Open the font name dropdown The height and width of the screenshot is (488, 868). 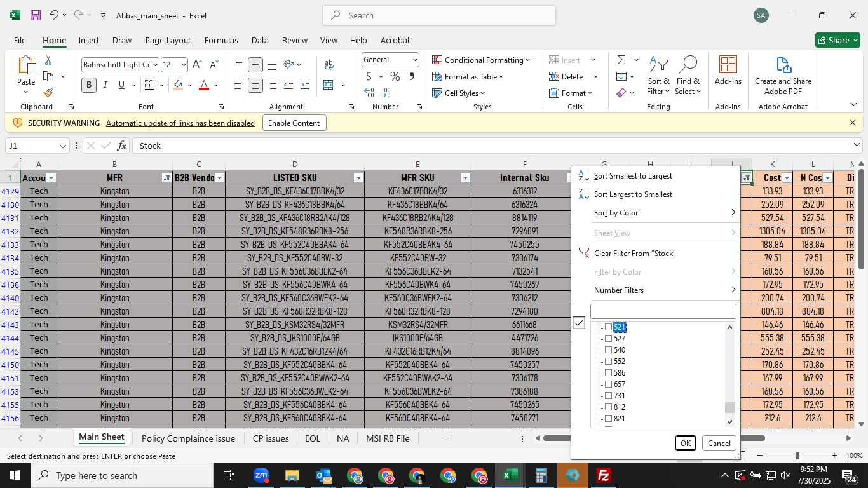tap(156, 65)
